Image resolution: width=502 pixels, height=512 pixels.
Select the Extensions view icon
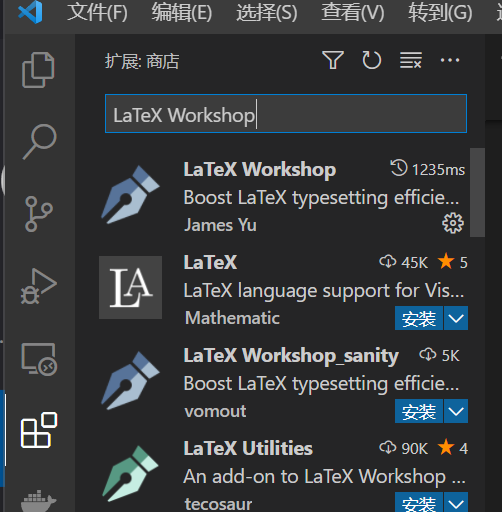tap(39, 430)
